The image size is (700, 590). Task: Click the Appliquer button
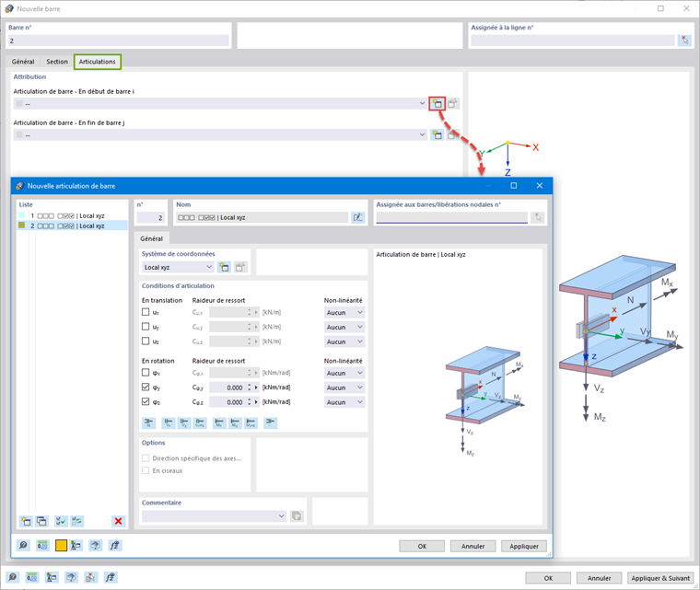click(x=524, y=546)
